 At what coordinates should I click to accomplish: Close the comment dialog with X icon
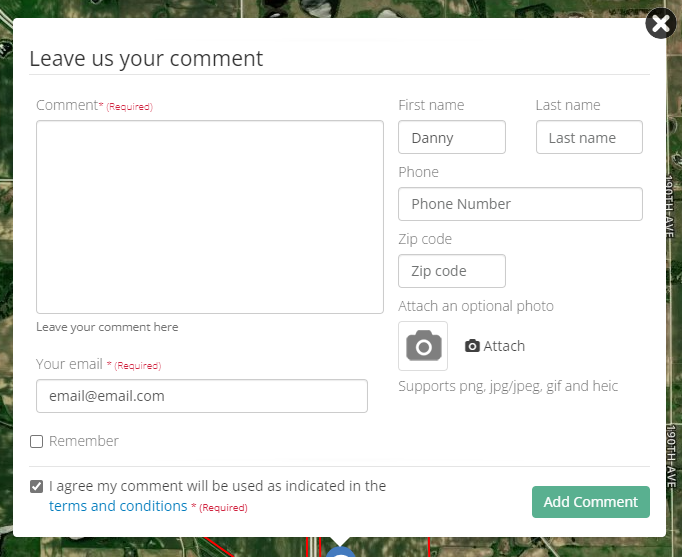tap(660, 23)
